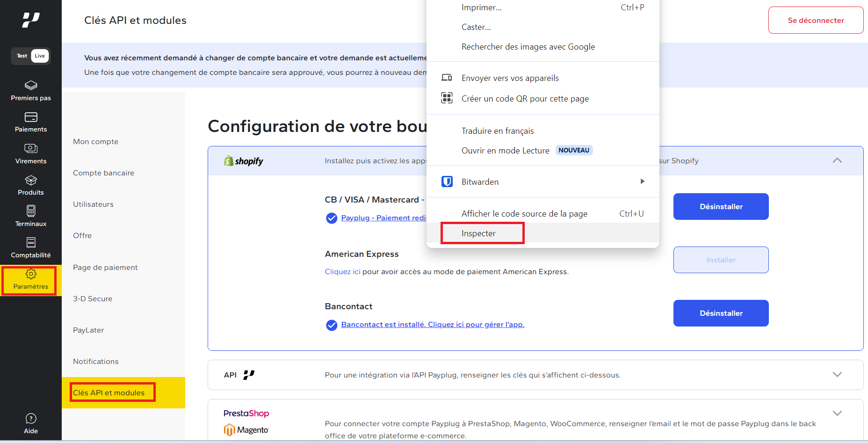Open Notifications settings page
This screenshot has height=443, width=868.
click(95, 362)
